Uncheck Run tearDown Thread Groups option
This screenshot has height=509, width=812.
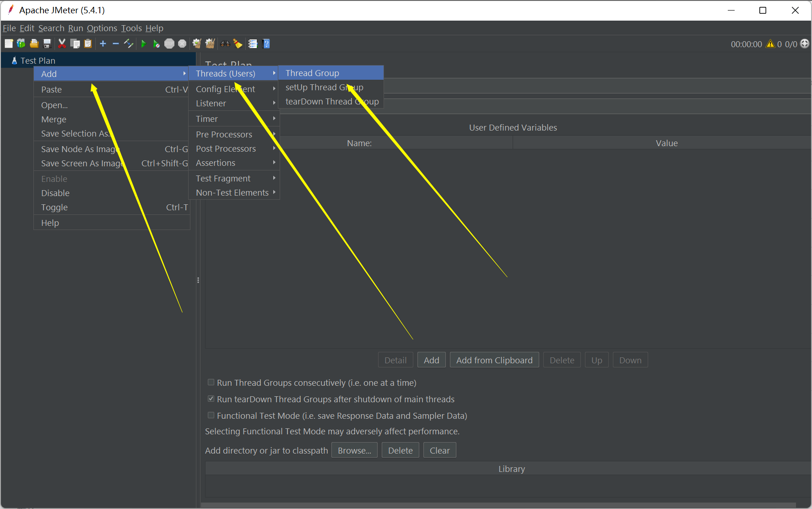pos(211,399)
